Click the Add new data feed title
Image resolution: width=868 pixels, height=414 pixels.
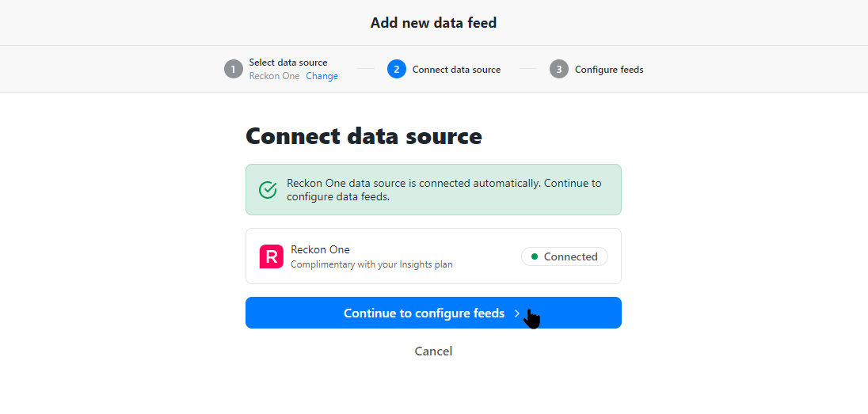433,23
